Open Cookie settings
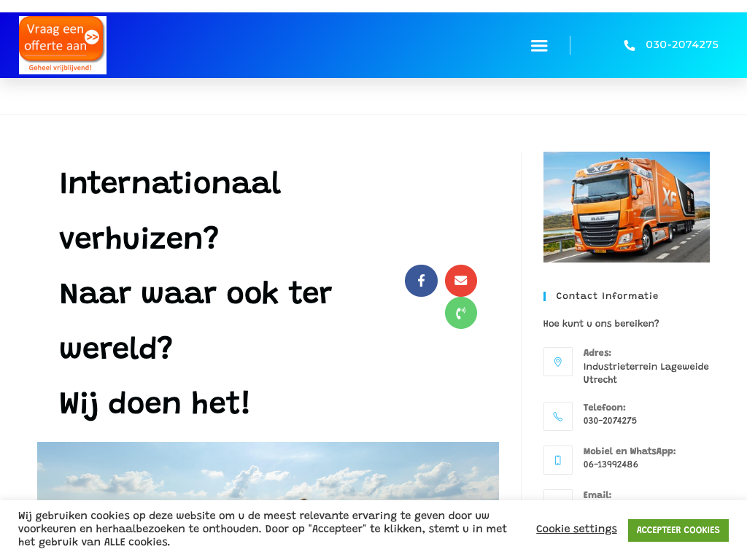This screenshot has height=560, width=747. [x=576, y=529]
